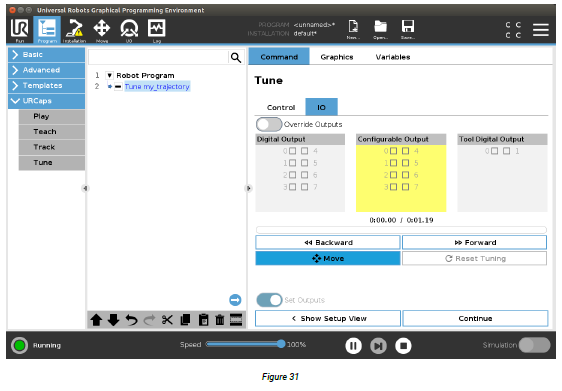Toggle the Override Outputs switch
The width and height of the screenshot is (562, 391).
(269, 125)
